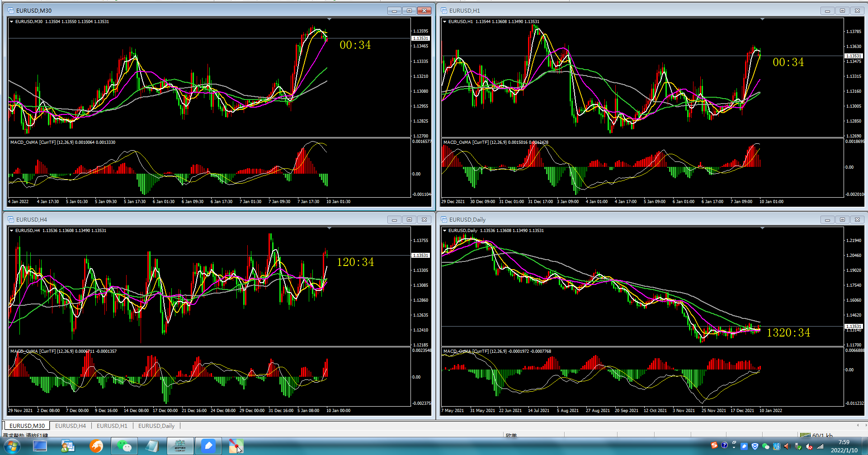Viewport: 868px width, 455px height.
Task: Click the EURUSD,Daily window title icon
Action: tap(444, 219)
